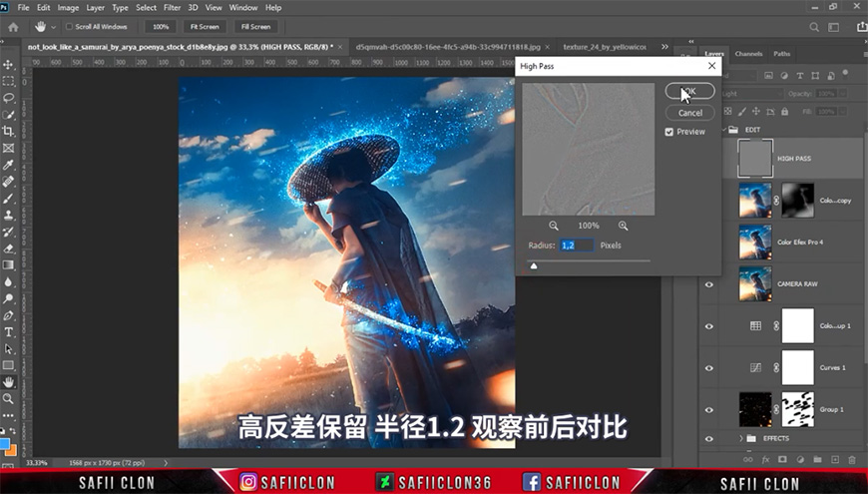This screenshot has width=868, height=494.
Task: Show more document tabs chevron
Action: tap(664, 47)
